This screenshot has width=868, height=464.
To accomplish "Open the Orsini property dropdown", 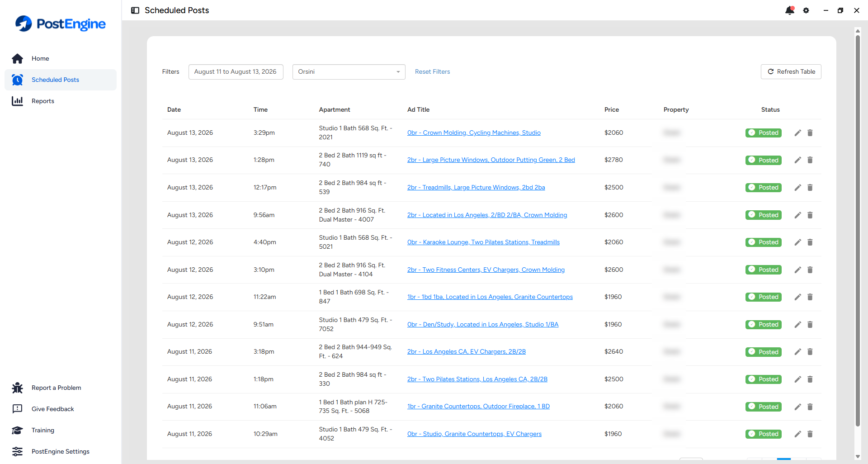I will [349, 72].
